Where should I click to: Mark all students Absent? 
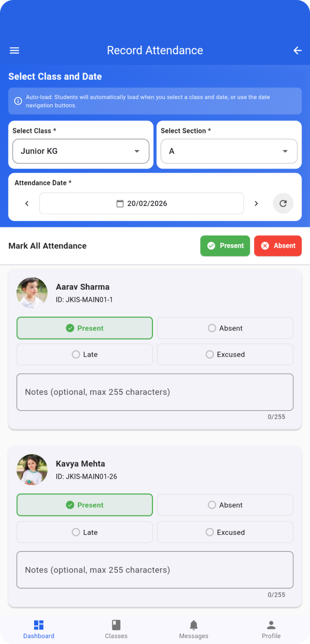click(x=278, y=246)
